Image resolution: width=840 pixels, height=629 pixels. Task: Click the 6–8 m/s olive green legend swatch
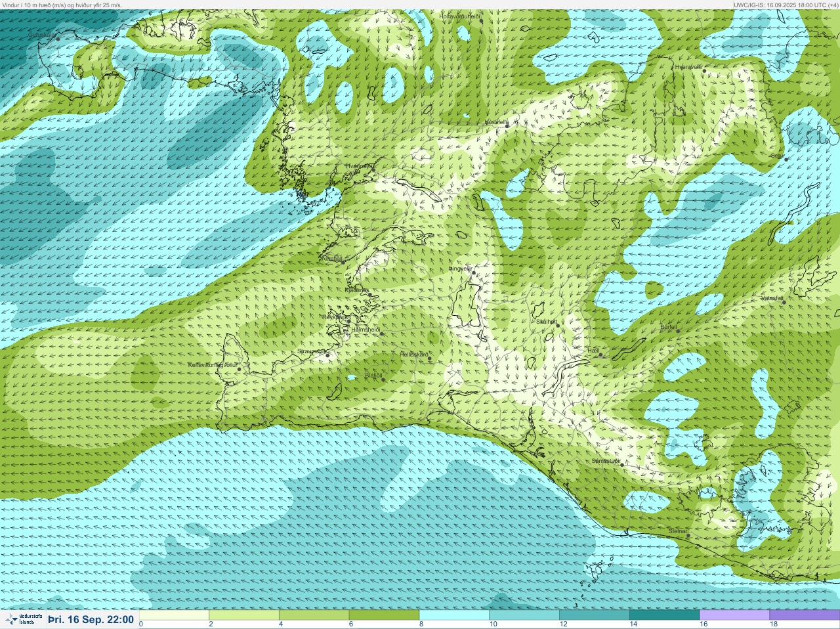pyautogui.click(x=384, y=615)
